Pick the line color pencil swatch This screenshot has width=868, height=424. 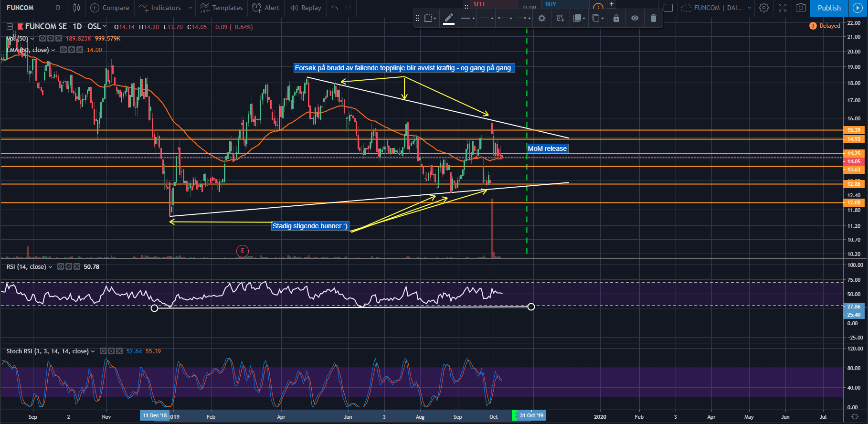click(x=449, y=18)
